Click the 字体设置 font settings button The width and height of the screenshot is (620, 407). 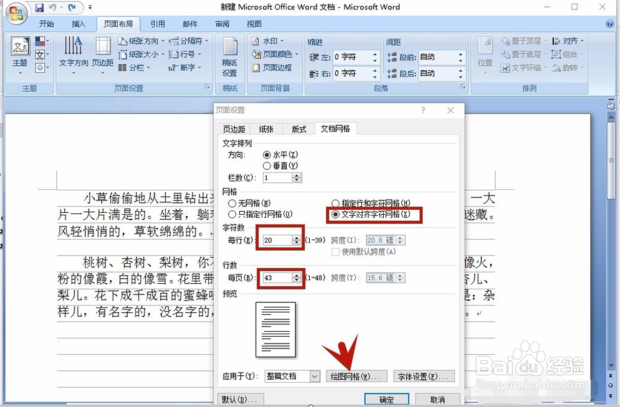click(423, 377)
